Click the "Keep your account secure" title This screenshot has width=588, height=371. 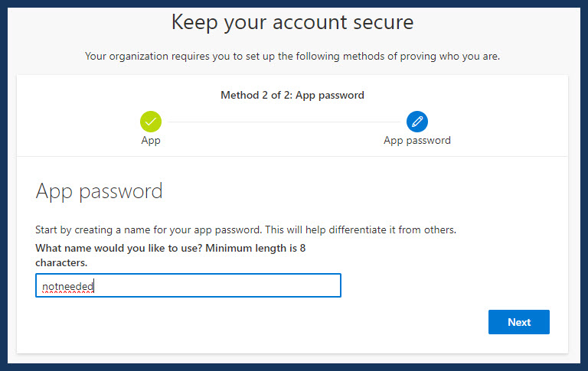click(292, 22)
